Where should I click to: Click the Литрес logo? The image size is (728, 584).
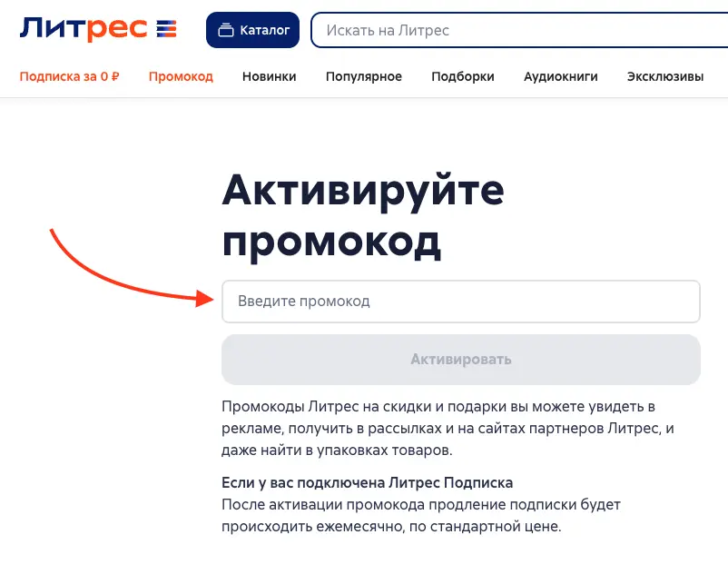[84, 29]
